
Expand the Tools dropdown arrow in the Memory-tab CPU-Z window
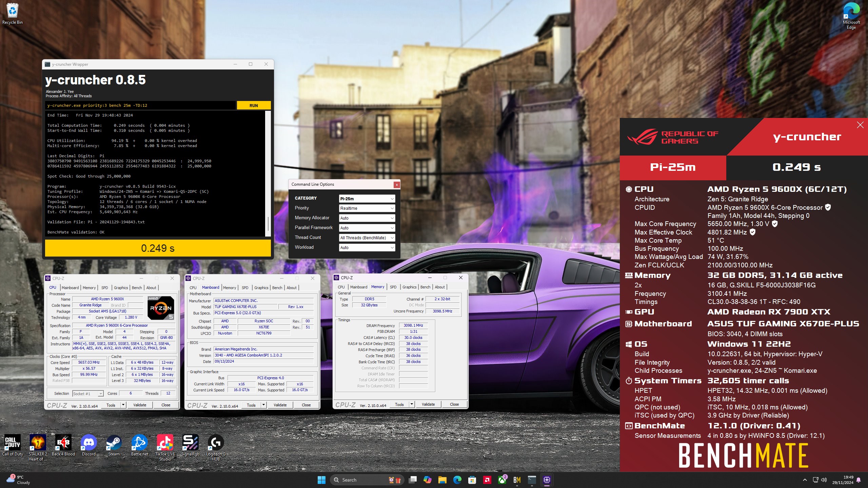pyautogui.click(x=412, y=404)
